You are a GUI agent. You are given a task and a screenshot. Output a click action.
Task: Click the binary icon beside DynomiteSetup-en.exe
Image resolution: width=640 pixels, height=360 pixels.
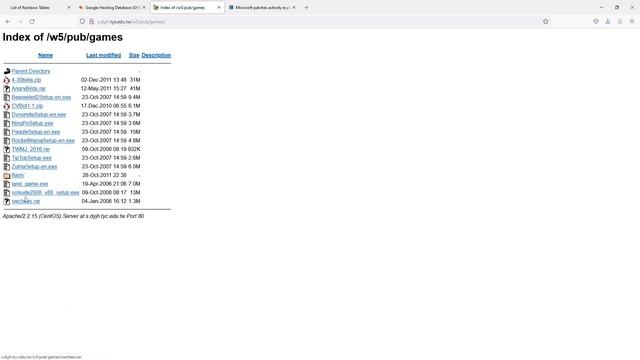tap(7, 115)
